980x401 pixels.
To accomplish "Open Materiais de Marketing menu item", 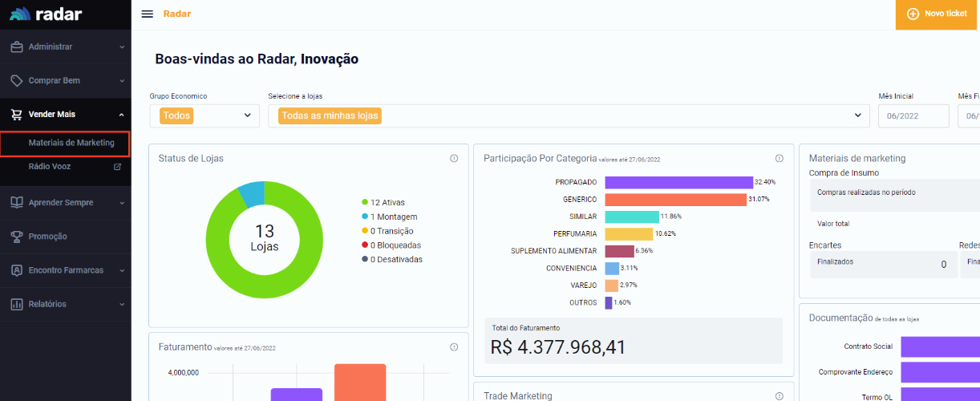I will click(x=71, y=143).
